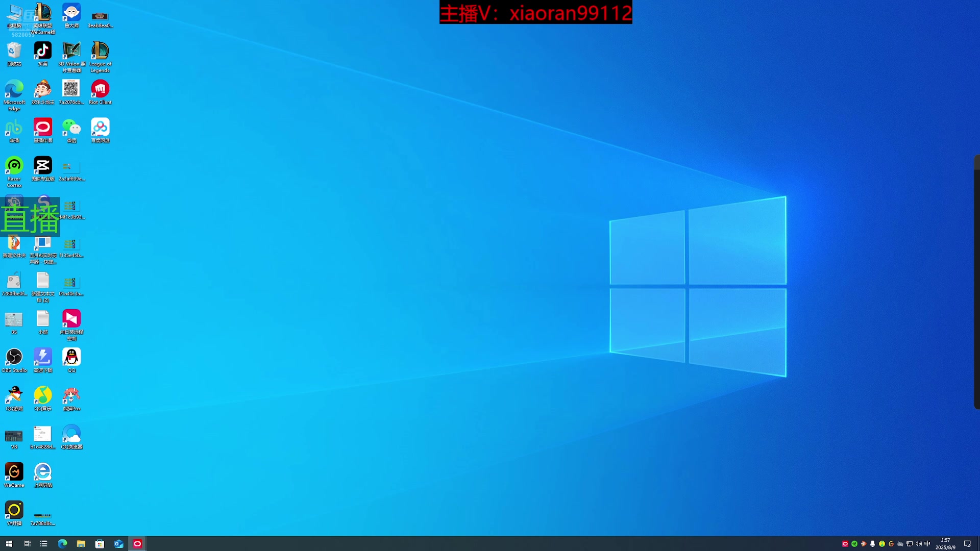This screenshot has width=980, height=551.
Task: Select the b1c4828d image file
Action: pyautogui.click(x=43, y=437)
